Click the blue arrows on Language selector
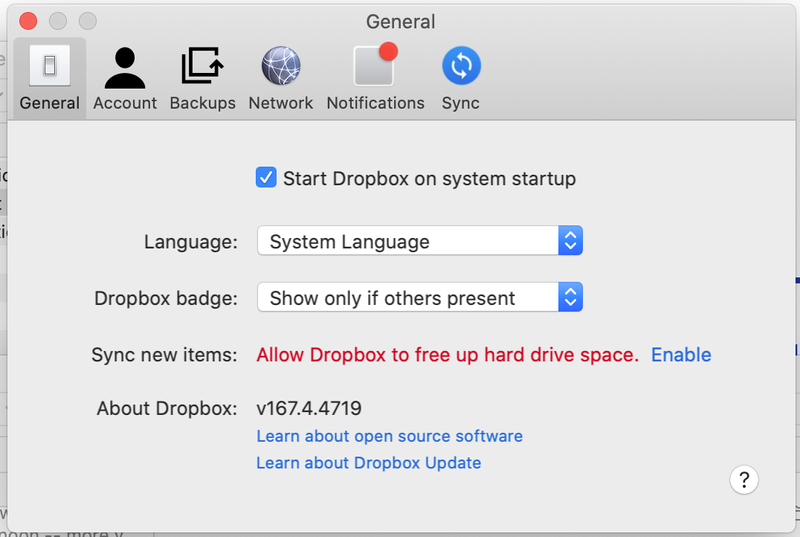This screenshot has height=537, width=800. tap(570, 241)
